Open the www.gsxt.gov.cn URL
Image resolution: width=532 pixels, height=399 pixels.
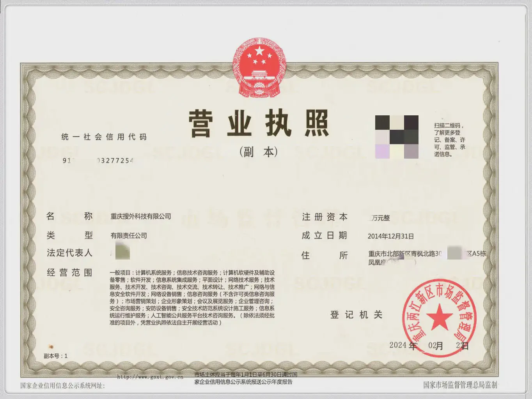[150, 377]
